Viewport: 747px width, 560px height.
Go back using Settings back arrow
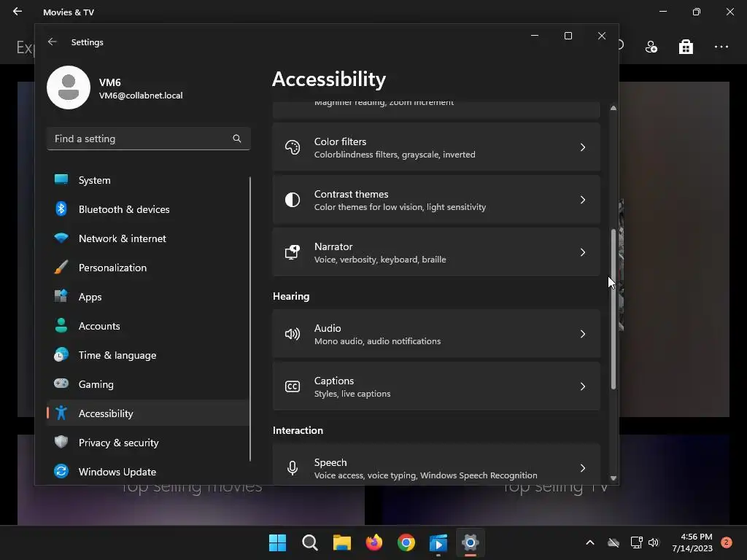[x=53, y=42]
